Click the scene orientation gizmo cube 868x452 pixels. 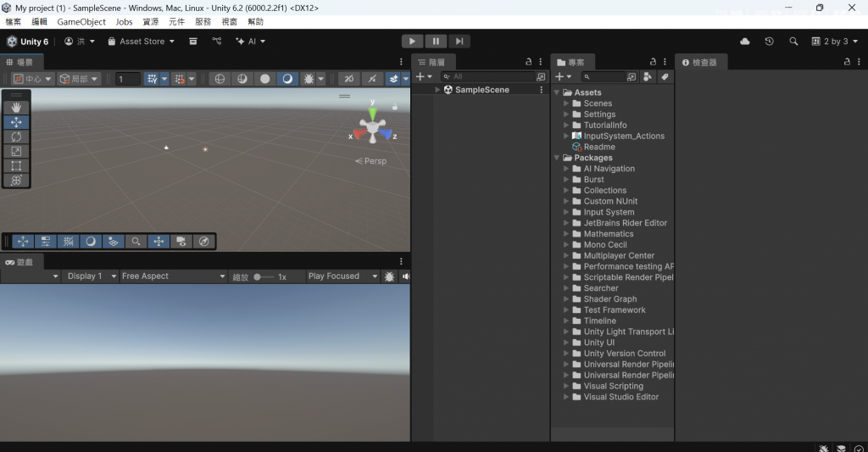point(373,127)
